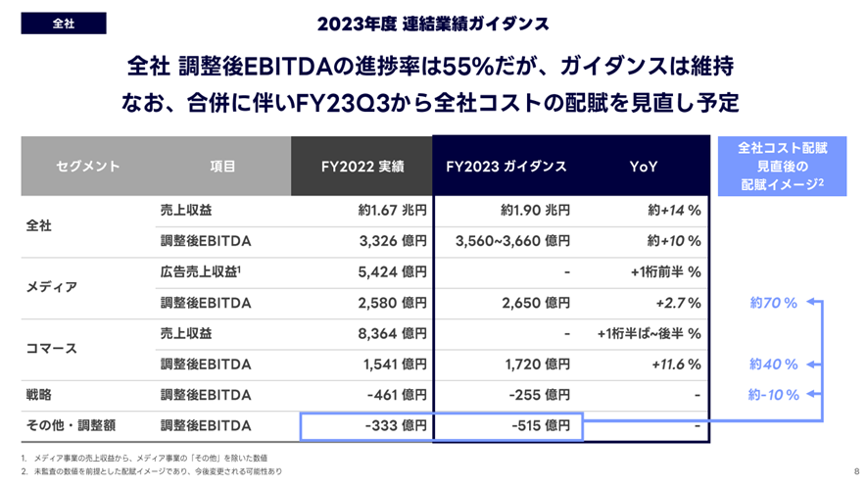Screen dimensions: 868x488
Task: Select the メディア segment row label
Action: tap(53, 287)
